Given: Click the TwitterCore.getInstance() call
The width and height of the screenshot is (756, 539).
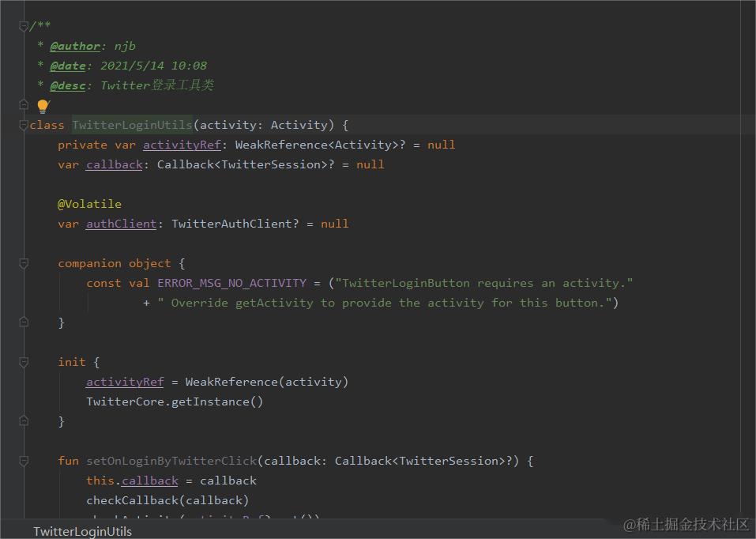Looking at the screenshot, I should 175,401.
